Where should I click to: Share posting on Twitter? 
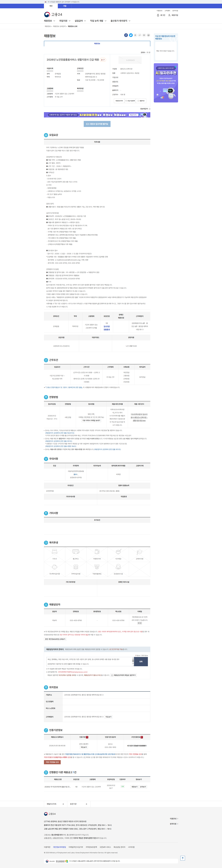[131, 35]
